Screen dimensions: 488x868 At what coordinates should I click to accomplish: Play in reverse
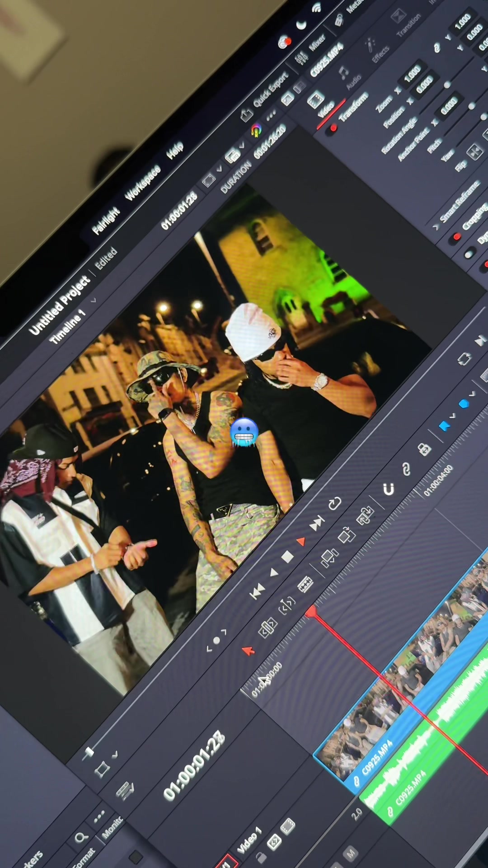pyautogui.click(x=274, y=573)
